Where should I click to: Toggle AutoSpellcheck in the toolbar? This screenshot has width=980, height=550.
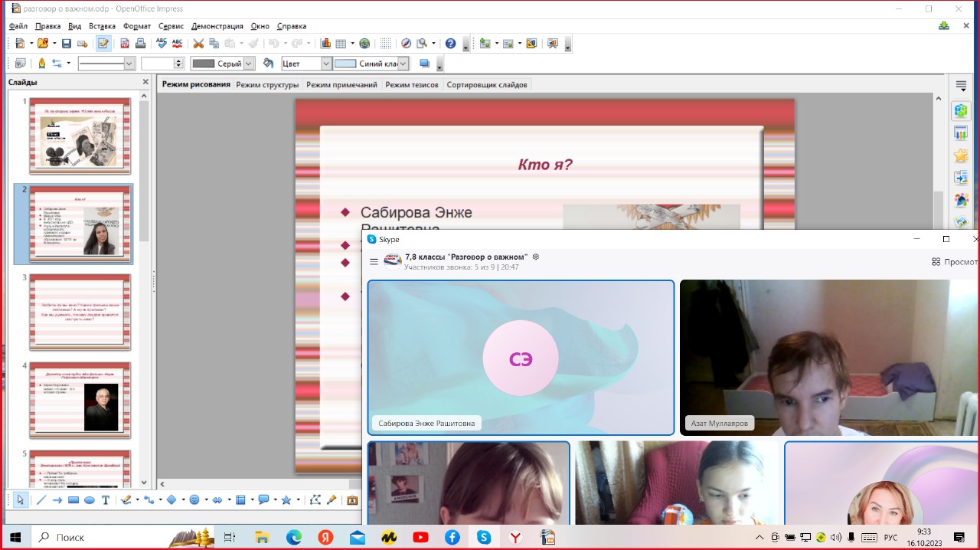[x=178, y=44]
